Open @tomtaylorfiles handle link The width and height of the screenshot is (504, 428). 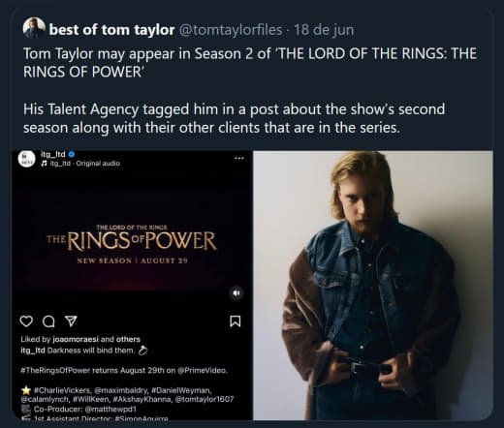pos(231,30)
